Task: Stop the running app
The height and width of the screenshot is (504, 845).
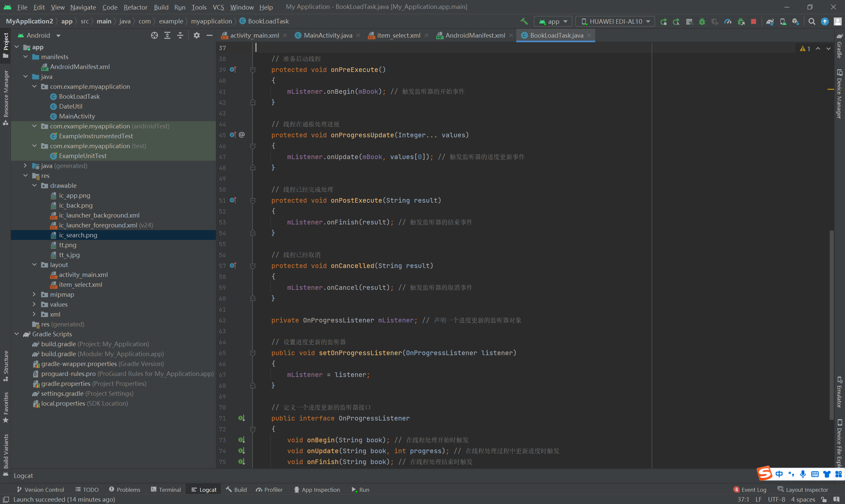Action: coord(753,21)
